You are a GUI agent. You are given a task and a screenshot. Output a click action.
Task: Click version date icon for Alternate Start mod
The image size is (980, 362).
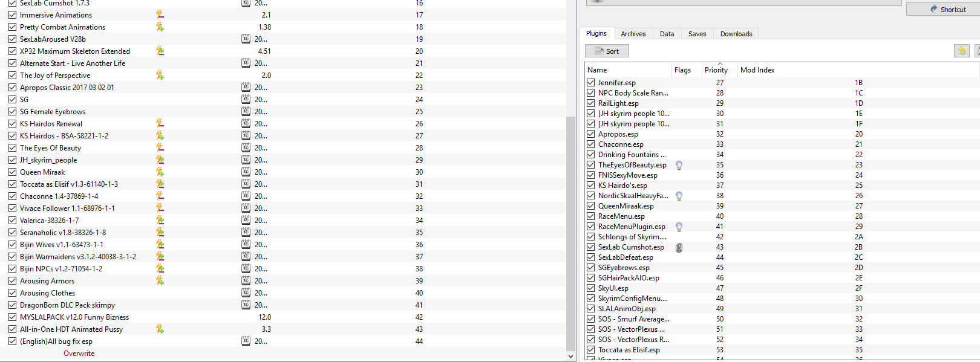click(x=246, y=63)
